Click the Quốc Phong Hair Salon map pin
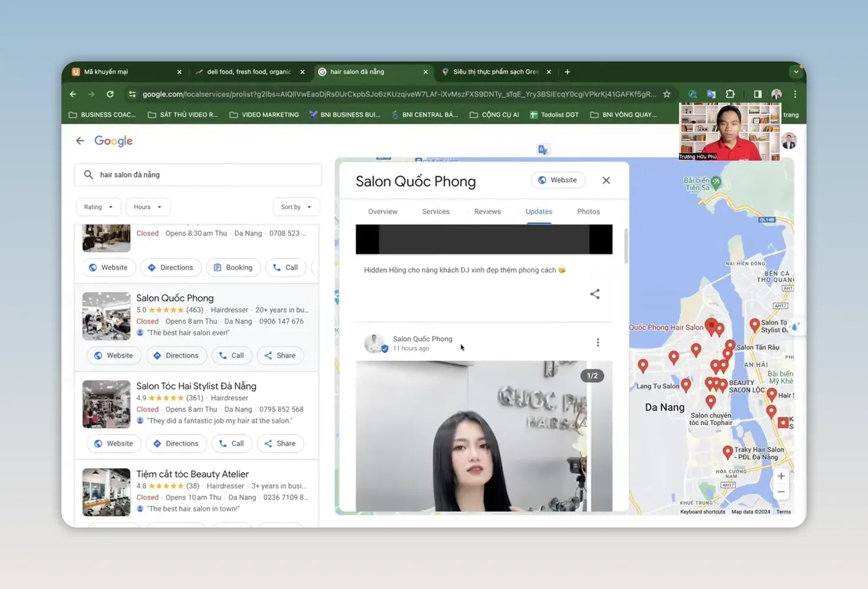Image resolution: width=868 pixels, height=589 pixels. [711, 326]
